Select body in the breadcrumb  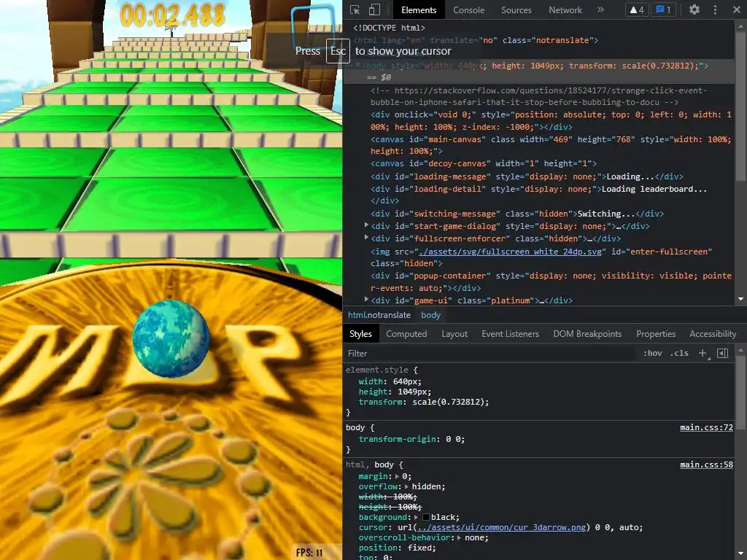click(x=430, y=315)
